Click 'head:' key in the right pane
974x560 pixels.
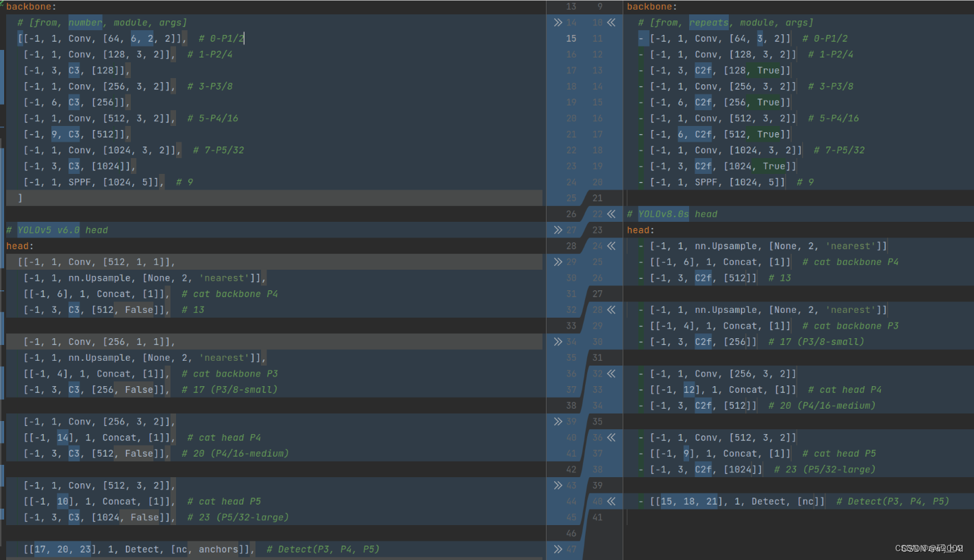point(640,230)
